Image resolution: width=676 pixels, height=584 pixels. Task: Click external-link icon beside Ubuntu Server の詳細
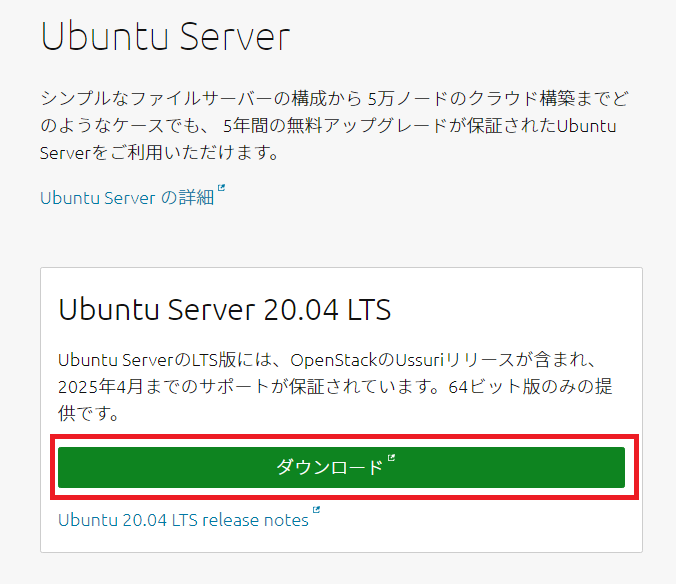pos(221,187)
